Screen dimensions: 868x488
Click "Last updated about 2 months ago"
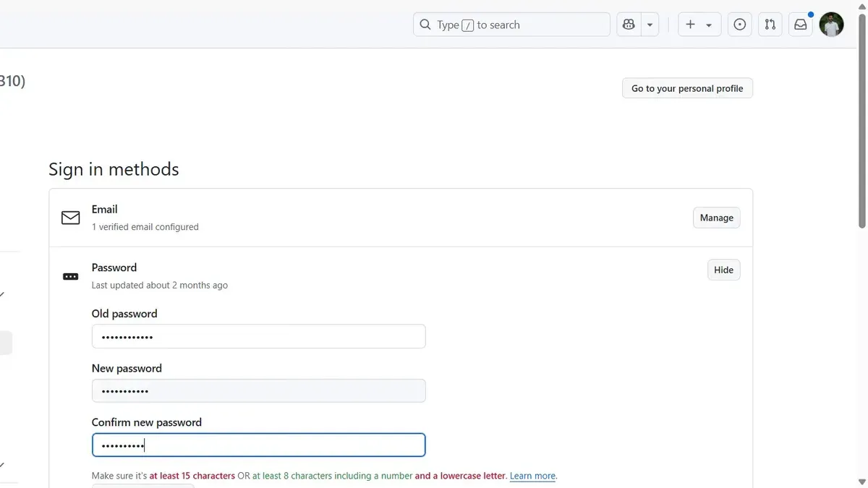tap(159, 286)
